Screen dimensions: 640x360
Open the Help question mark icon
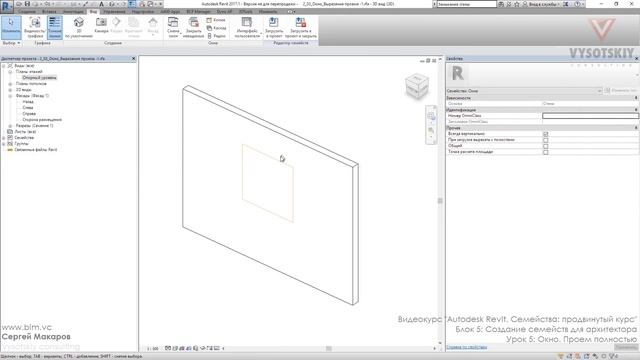577,4
